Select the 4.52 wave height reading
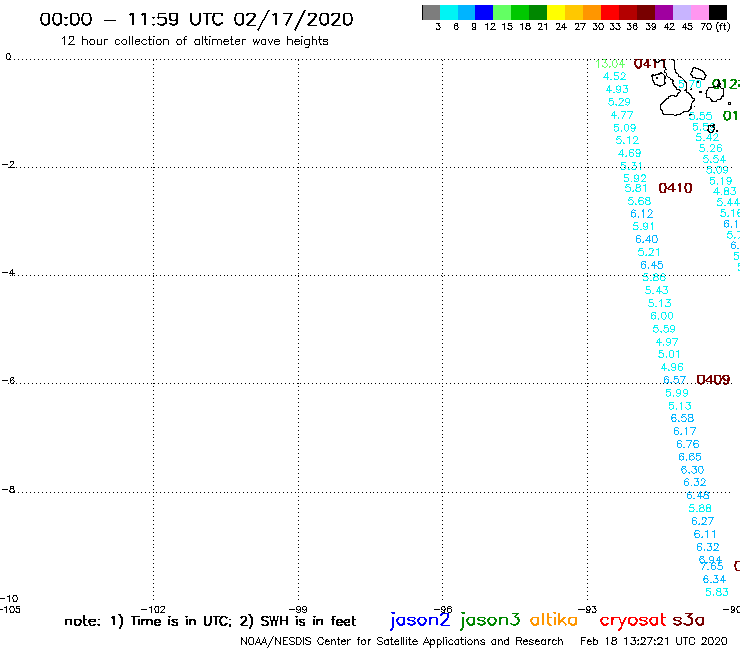The height and width of the screenshot is (650, 740). click(x=614, y=76)
